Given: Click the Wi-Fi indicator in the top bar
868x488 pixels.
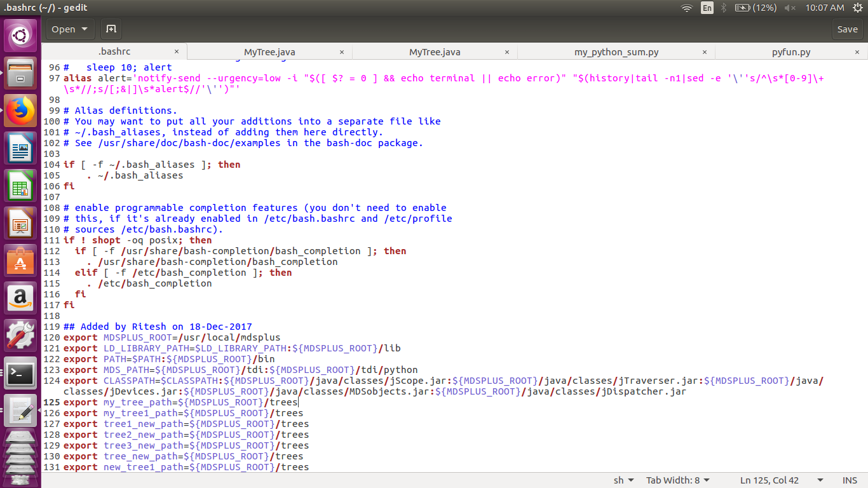Looking at the screenshot, I should coord(686,8).
